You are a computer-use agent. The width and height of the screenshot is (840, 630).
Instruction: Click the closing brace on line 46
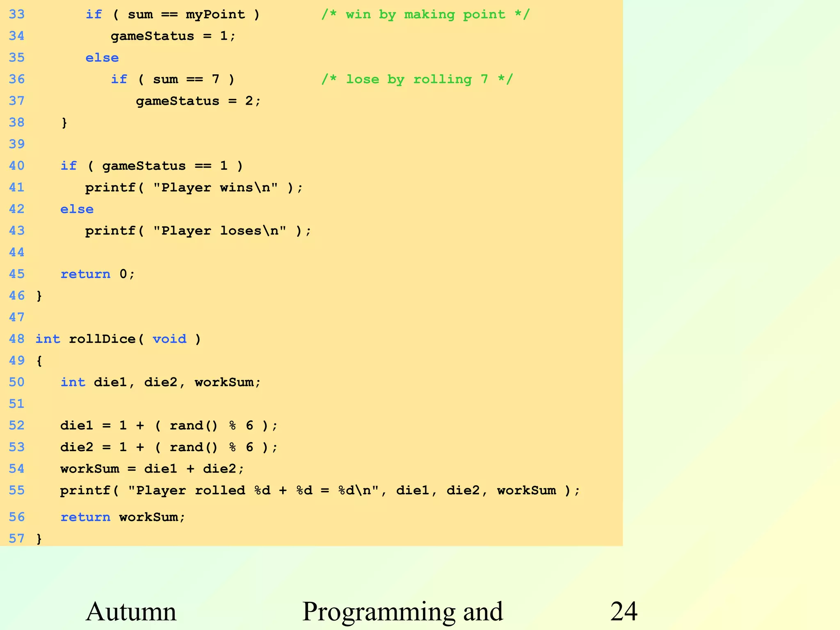point(39,296)
